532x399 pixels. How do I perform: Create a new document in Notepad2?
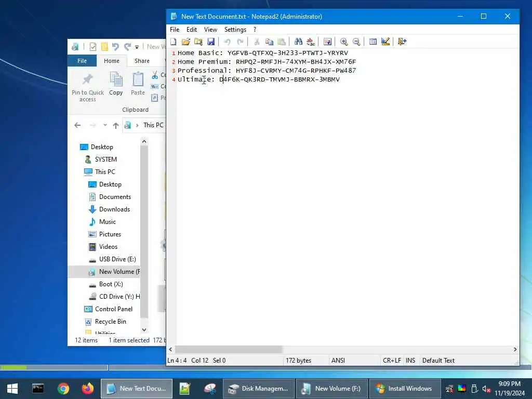coord(174,42)
